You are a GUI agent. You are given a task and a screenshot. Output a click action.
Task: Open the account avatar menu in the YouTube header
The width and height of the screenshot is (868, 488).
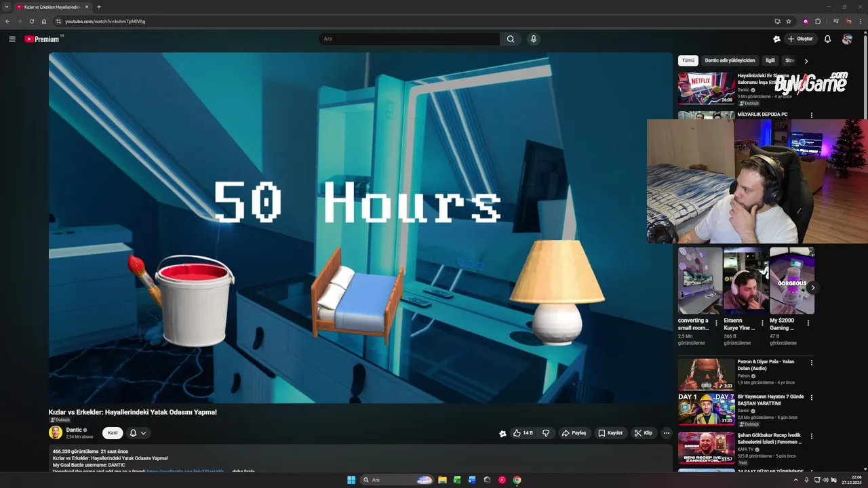(847, 39)
